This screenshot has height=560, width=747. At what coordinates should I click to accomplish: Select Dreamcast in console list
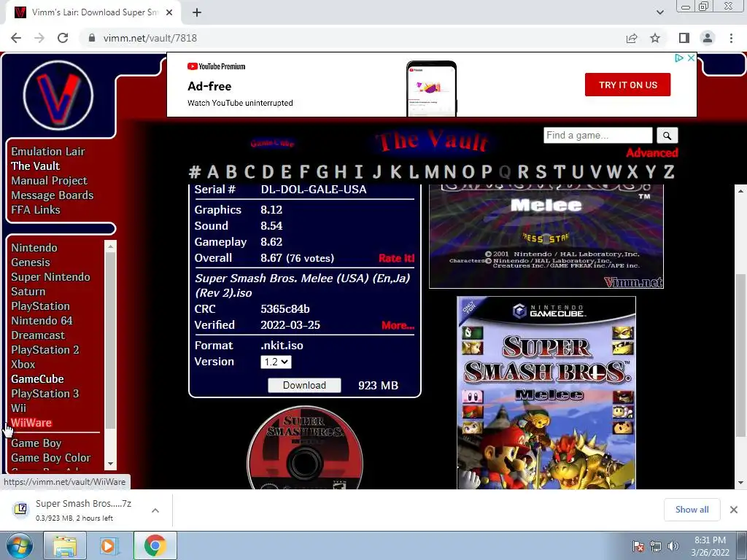click(x=38, y=335)
